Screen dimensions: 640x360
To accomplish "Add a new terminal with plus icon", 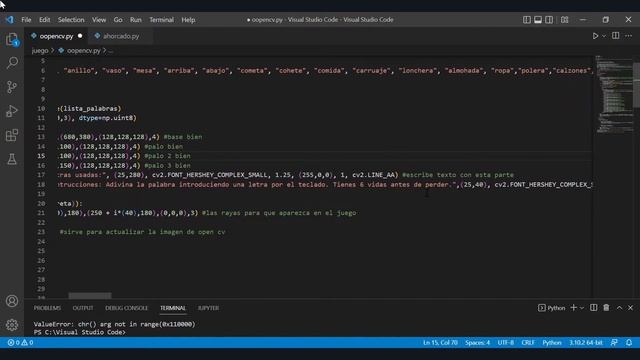I will tap(573, 308).
